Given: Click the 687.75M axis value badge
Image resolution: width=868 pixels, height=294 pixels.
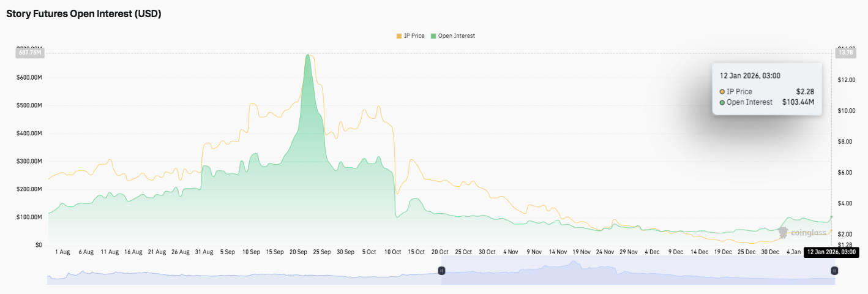Looking at the screenshot, I should tap(30, 53).
